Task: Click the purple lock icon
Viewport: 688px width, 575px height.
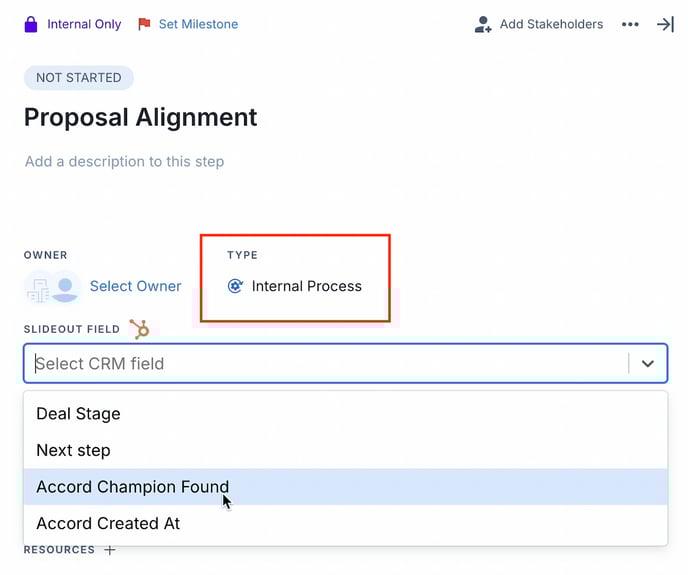Action: click(x=31, y=24)
